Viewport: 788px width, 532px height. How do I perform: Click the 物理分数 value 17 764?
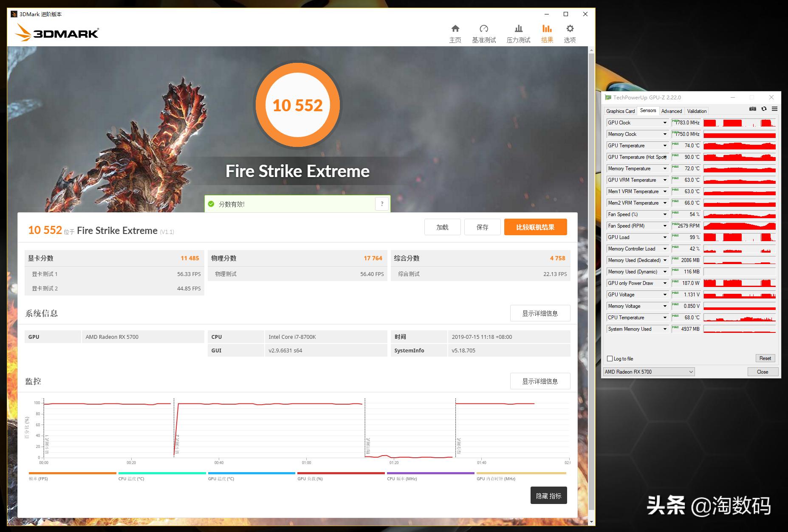[373, 258]
